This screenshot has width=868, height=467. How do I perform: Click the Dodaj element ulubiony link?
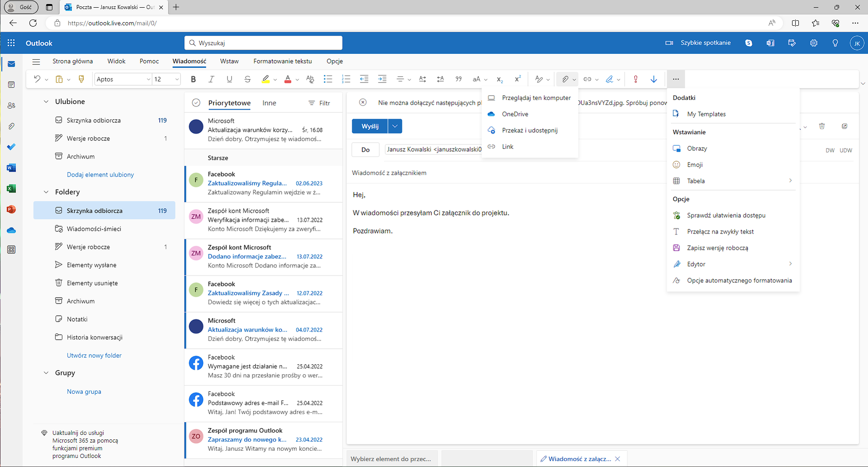point(100,175)
